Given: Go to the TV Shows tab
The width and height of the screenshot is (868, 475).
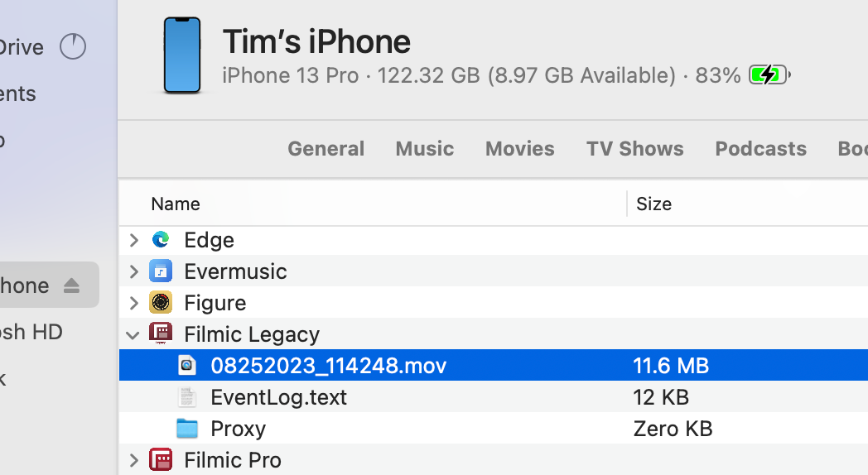Looking at the screenshot, I should [x=635, y=149].
